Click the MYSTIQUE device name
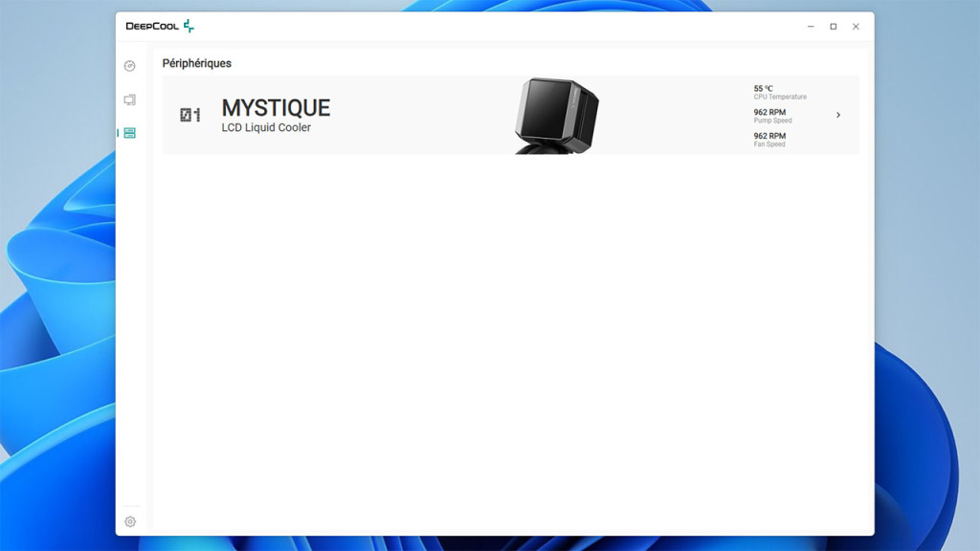Screen dimensions: 980x551 tap(276, 108)
